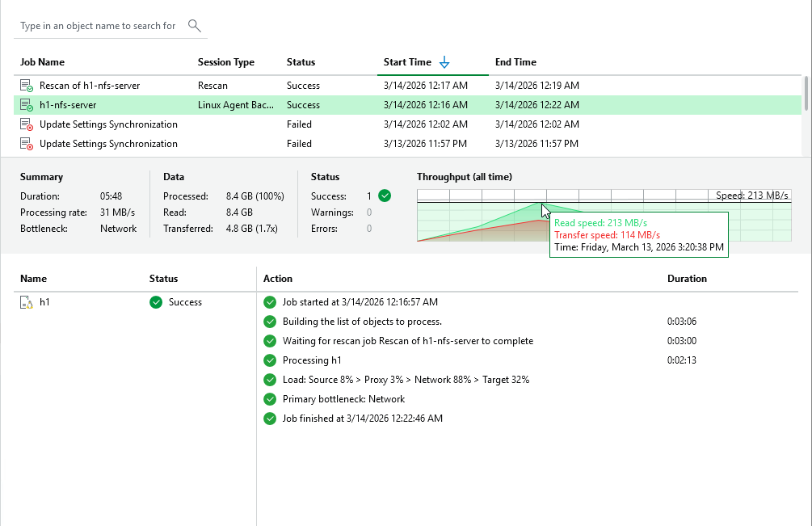This screenshot has height=526, width=812.
Task: Sort by Session Type column
Action: (x=225, y=62)
